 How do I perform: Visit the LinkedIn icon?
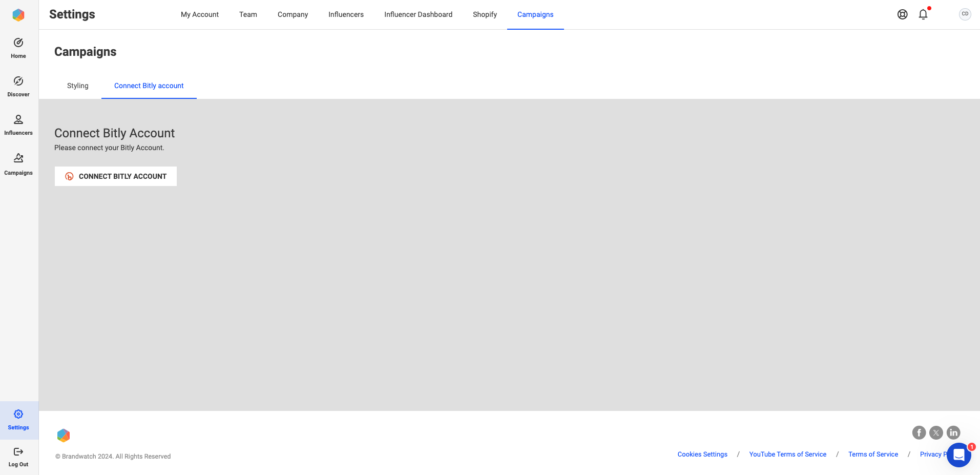click(953, 432)
